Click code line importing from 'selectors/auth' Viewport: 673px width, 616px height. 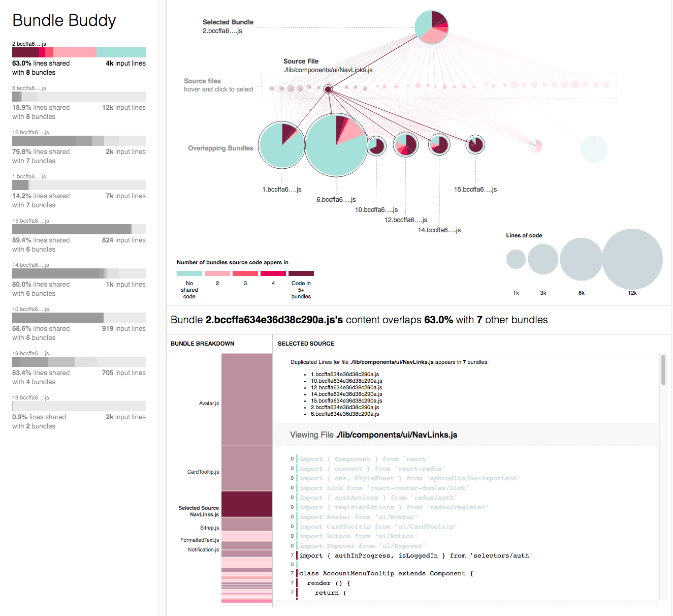pyautogui.click(x=416, y=556)
